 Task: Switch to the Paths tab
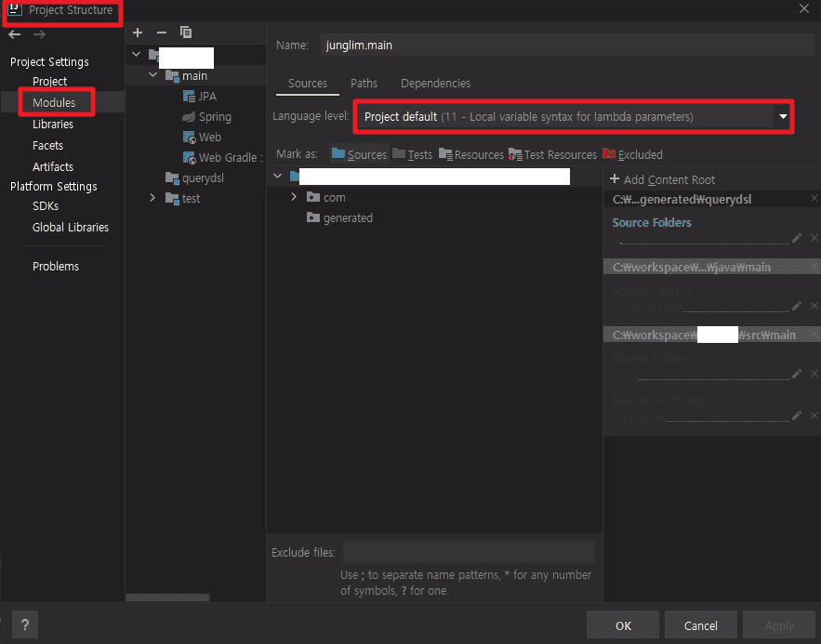[364, 84]
